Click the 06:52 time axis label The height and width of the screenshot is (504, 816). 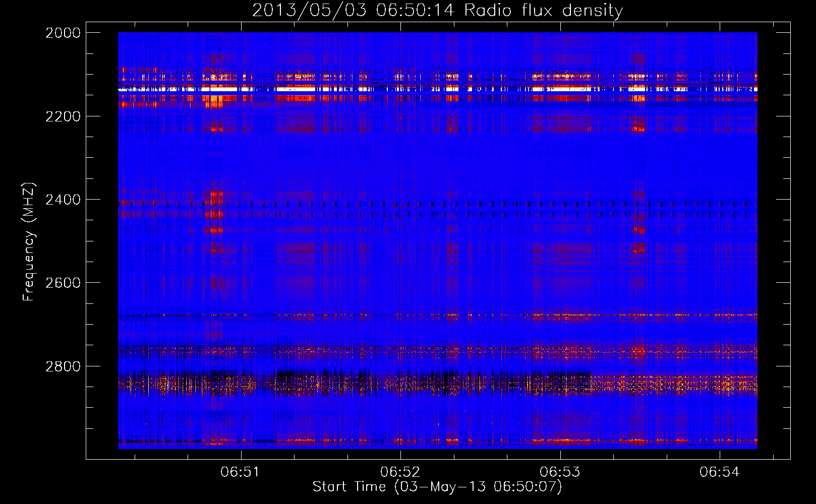400,472
